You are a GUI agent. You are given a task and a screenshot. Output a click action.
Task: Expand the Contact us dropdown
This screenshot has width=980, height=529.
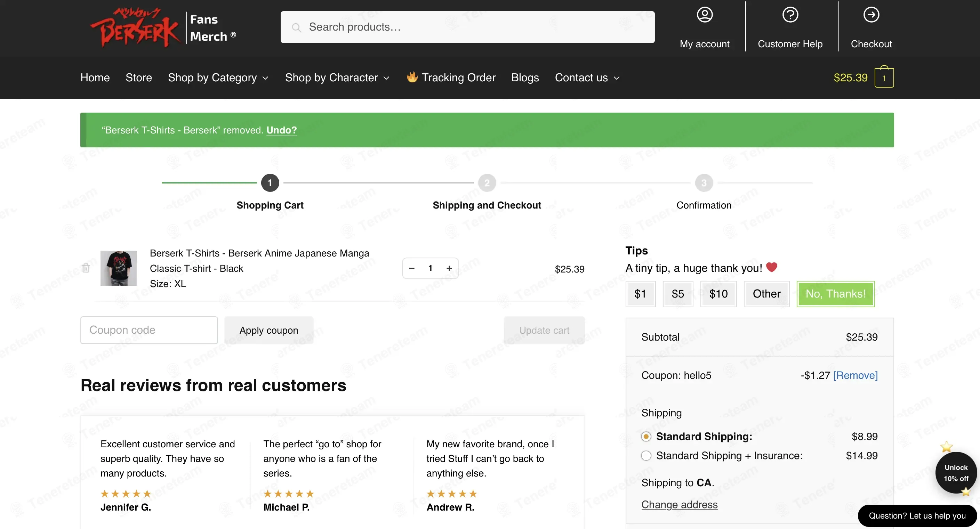(x=587, y=78)
